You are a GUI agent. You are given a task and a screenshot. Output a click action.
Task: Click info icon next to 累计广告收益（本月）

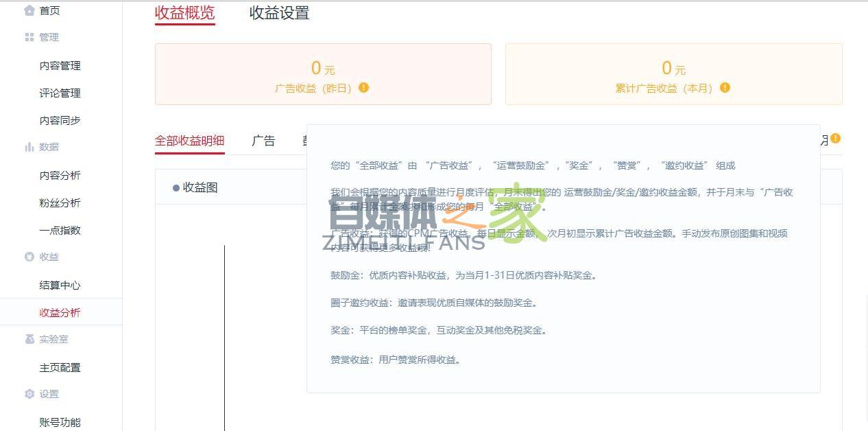click(x=725, y=88)
